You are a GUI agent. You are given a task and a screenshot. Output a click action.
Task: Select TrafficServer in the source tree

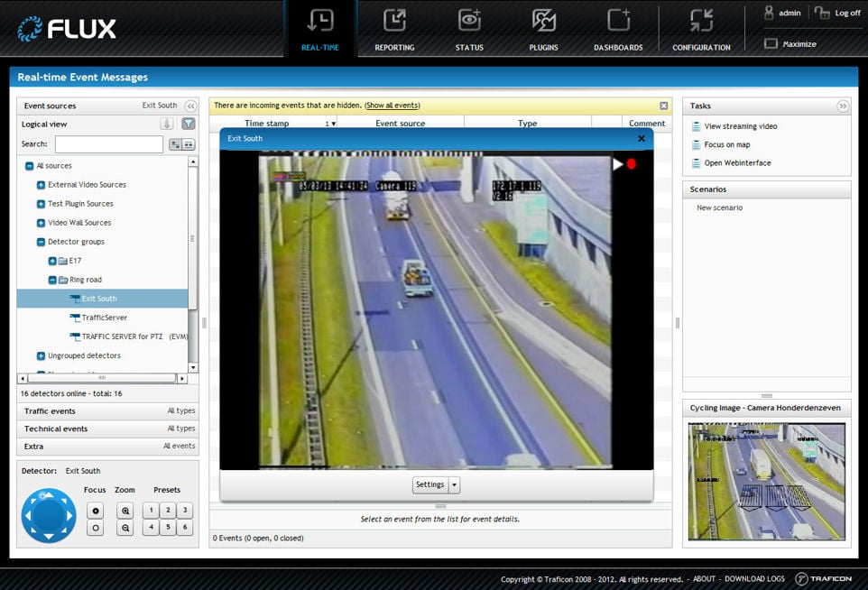pos(105,318)
